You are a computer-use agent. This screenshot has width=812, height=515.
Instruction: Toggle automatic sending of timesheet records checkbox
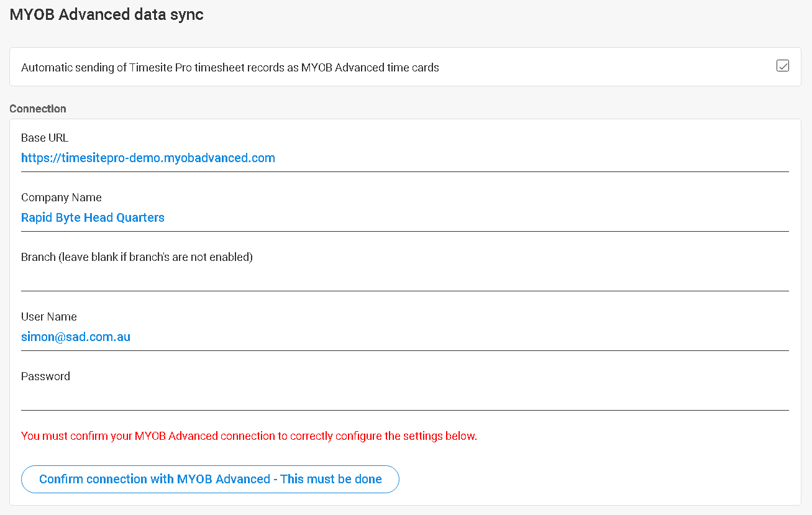tap(783, 66)
